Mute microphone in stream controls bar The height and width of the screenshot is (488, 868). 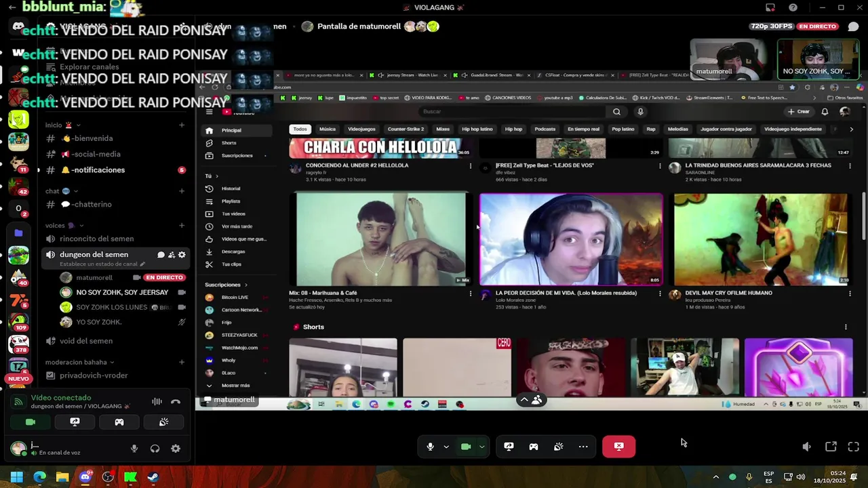tap(430, 447)
